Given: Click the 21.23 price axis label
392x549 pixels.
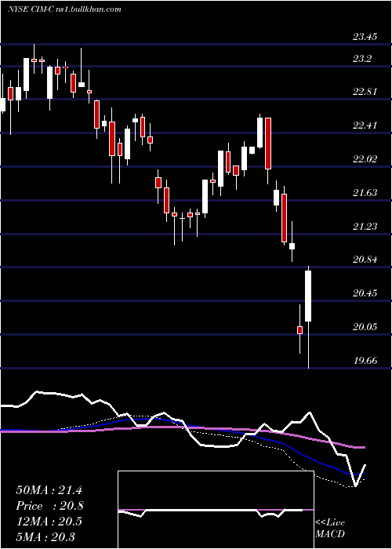Looking at the screenshot, I should (x=365, y=227).
